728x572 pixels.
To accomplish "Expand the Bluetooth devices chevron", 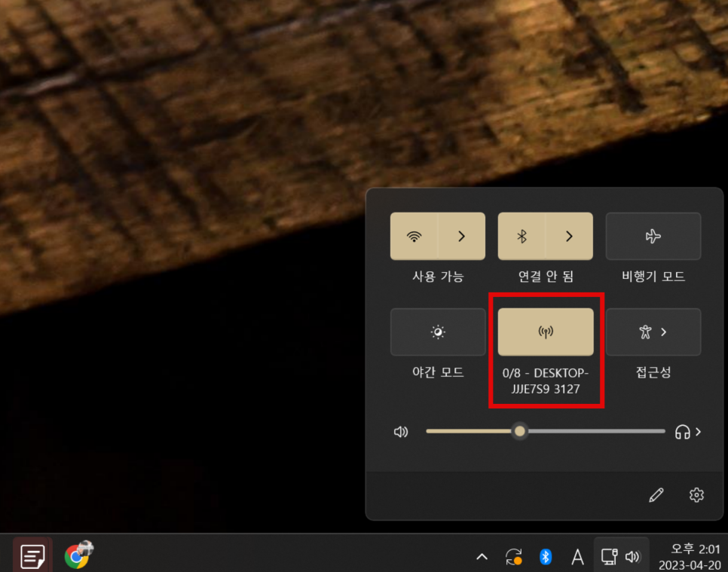I will click(569, 237).
